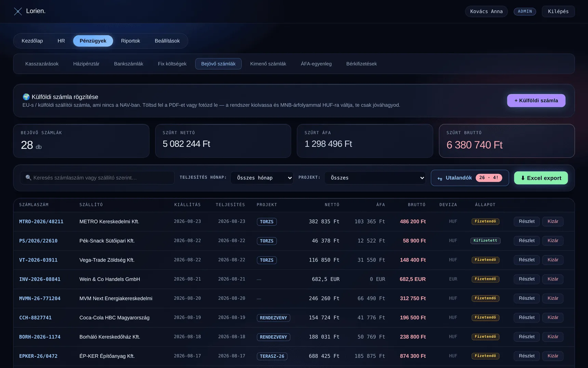Click the Lorien logo icon
This screenshot has height=368, width=588.
[x=18, y=11]
